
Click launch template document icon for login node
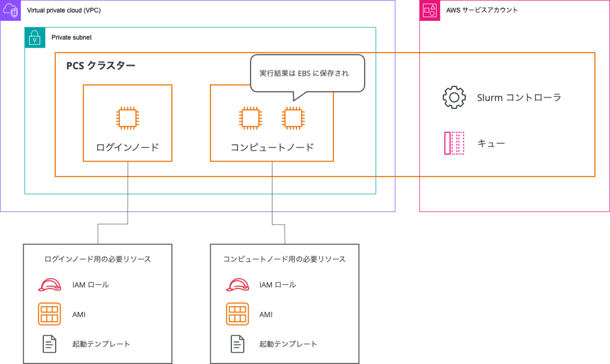click(49, 344)
